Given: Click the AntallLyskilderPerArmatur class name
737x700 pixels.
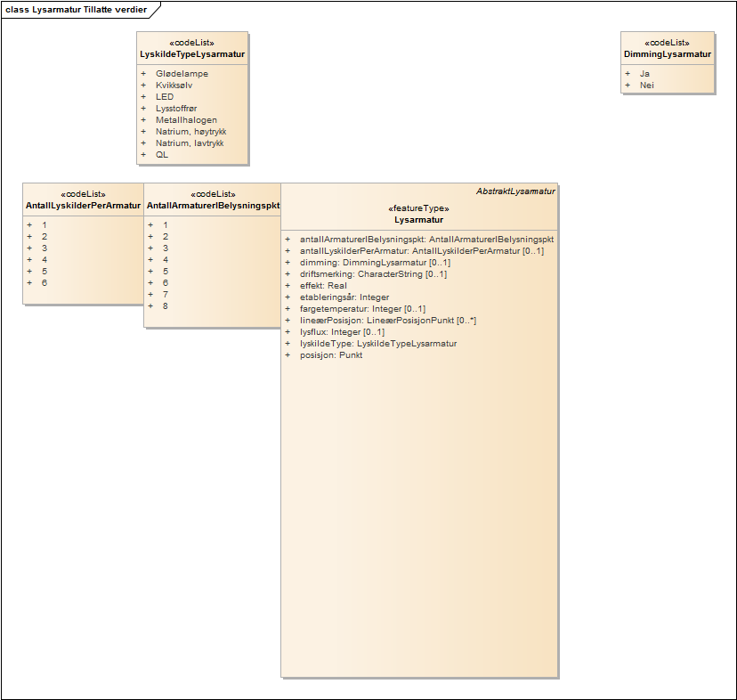Looking at the screenshot, I should (83, 206).
